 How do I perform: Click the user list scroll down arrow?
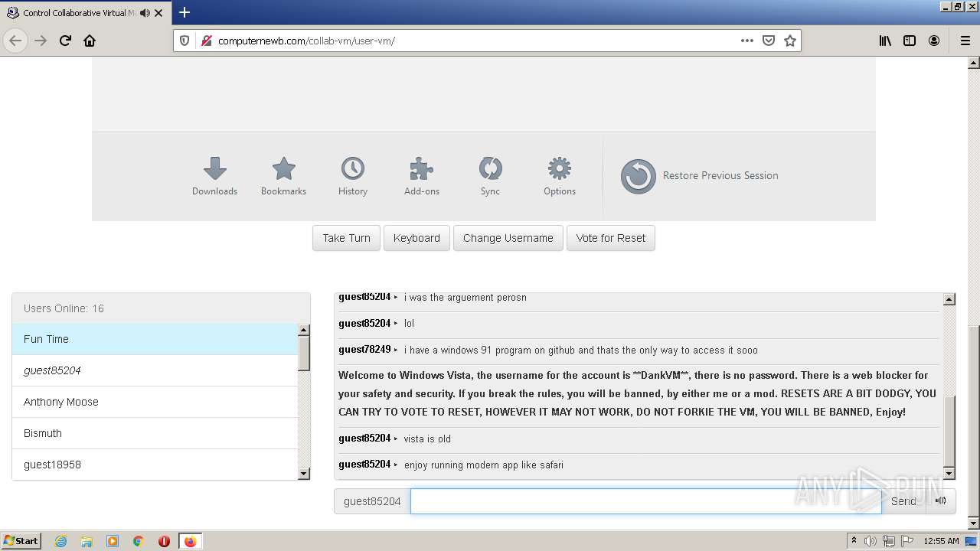[304, 474]
